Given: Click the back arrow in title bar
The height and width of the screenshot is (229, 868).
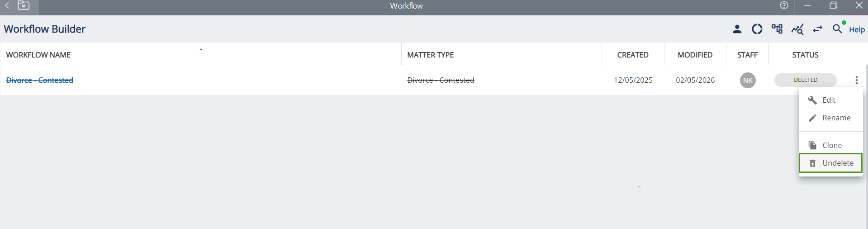Looking at the screenshot, I should tap(7, 6).
